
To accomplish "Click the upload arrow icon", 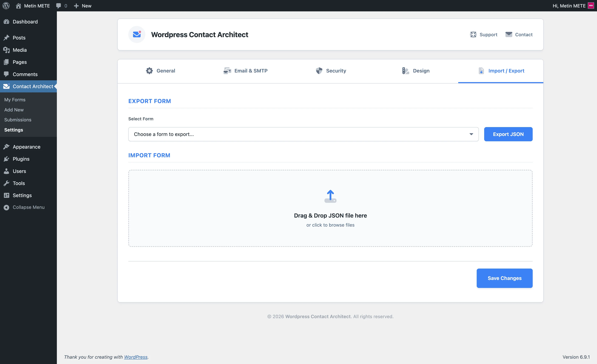I will pyautogui.click(x=330, y=196).
